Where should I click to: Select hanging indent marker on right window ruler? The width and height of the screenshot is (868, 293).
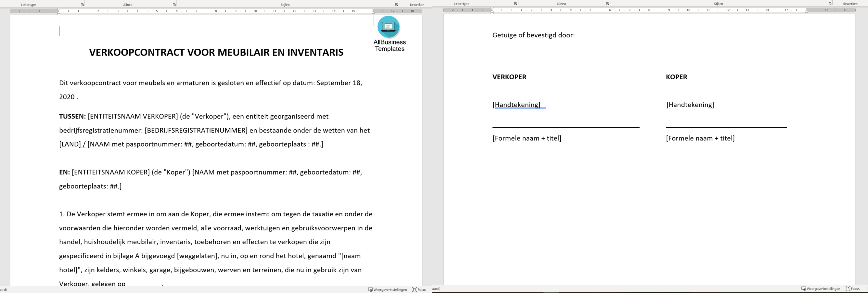pyautogui.click(x=492, y=11)
